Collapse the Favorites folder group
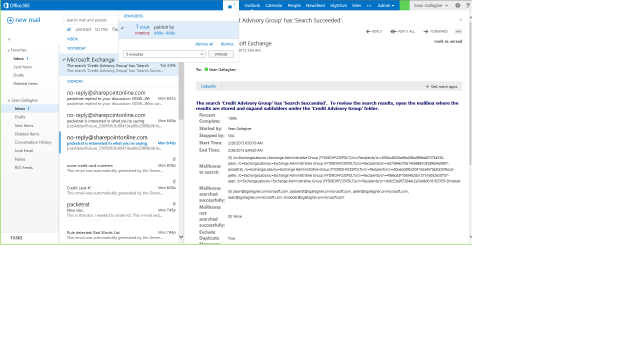 point(8,50)
